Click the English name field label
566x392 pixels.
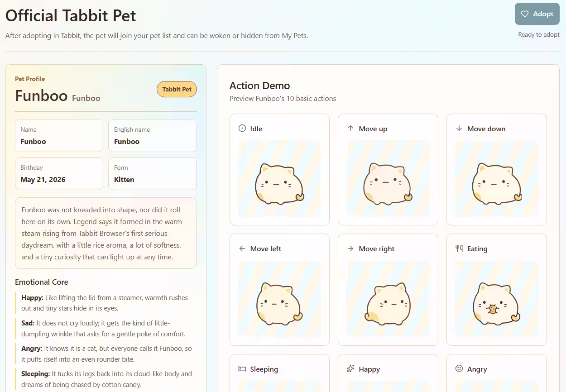(x=132, y=129)
